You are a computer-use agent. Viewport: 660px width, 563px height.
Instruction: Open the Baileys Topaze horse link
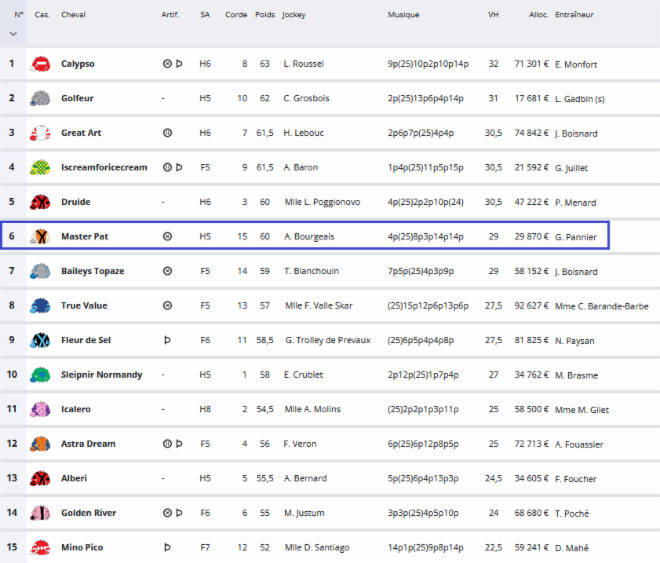click(x=92, y=271)
